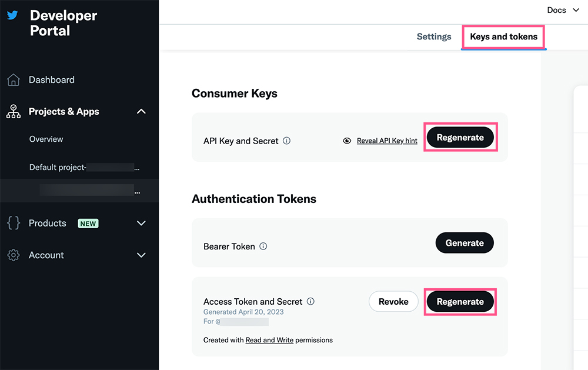
Task: Click the Dashboard home icon
Action: pos(14,79)
